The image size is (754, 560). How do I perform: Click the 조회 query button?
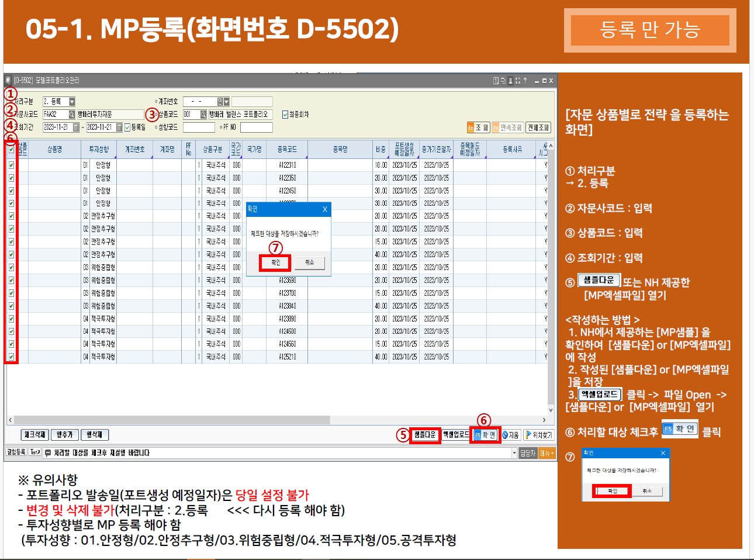pyautogui.click(x=478, y=127)
